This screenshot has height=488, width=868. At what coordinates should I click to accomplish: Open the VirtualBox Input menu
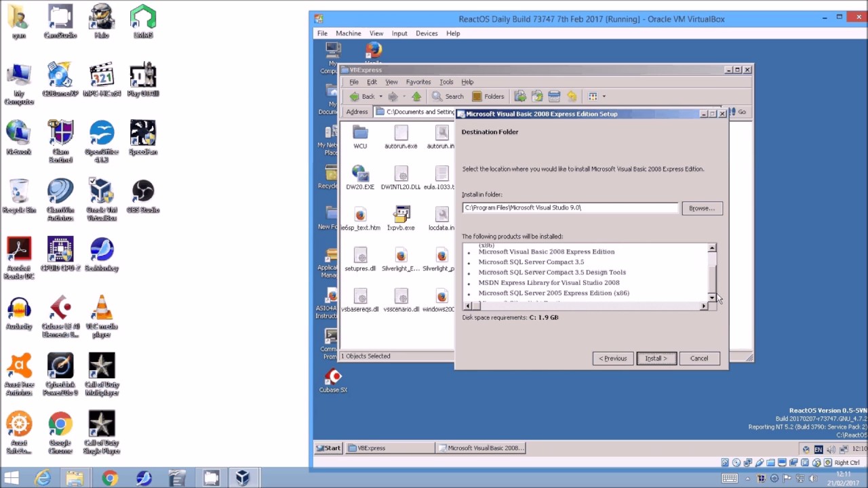[399, 33]
